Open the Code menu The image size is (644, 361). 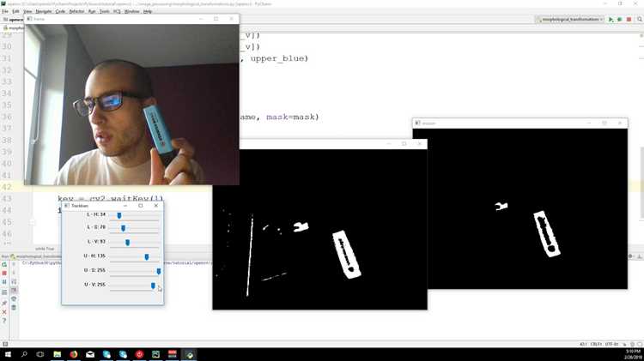(x=60, y=11)
